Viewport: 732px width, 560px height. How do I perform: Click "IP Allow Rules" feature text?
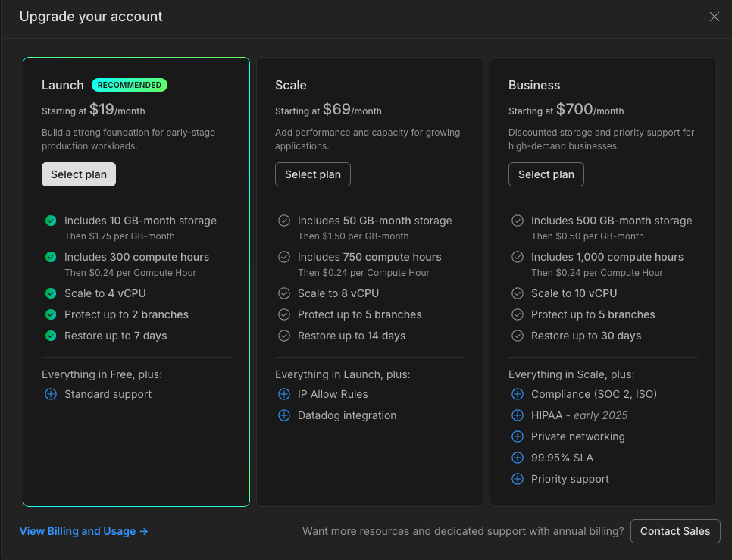(333, 394)
